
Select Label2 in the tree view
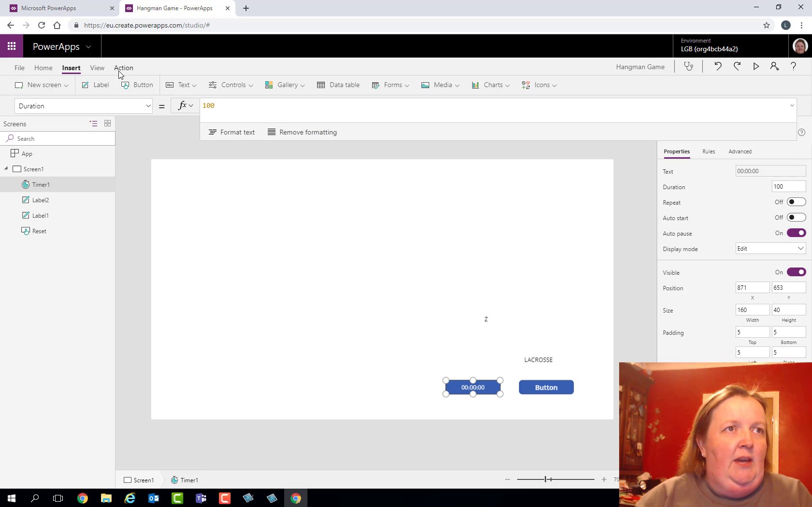tap(58, 200)
